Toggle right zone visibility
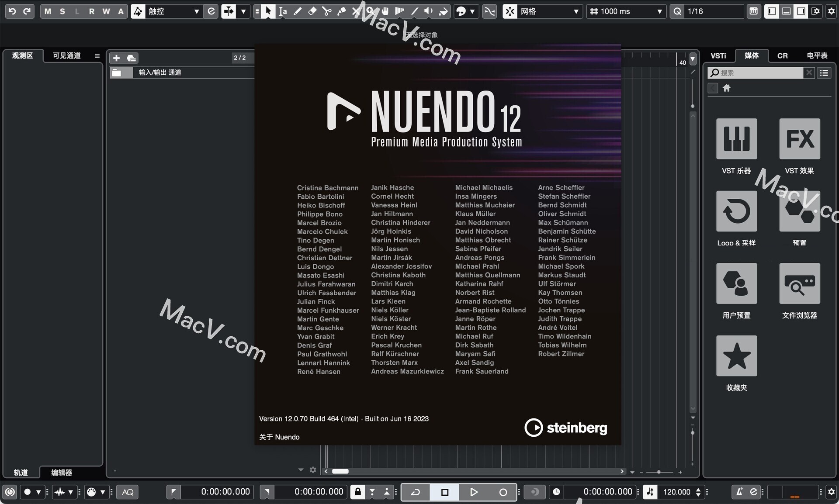Image resolution: width=839 pixels, height=504 pixels. 801,11
